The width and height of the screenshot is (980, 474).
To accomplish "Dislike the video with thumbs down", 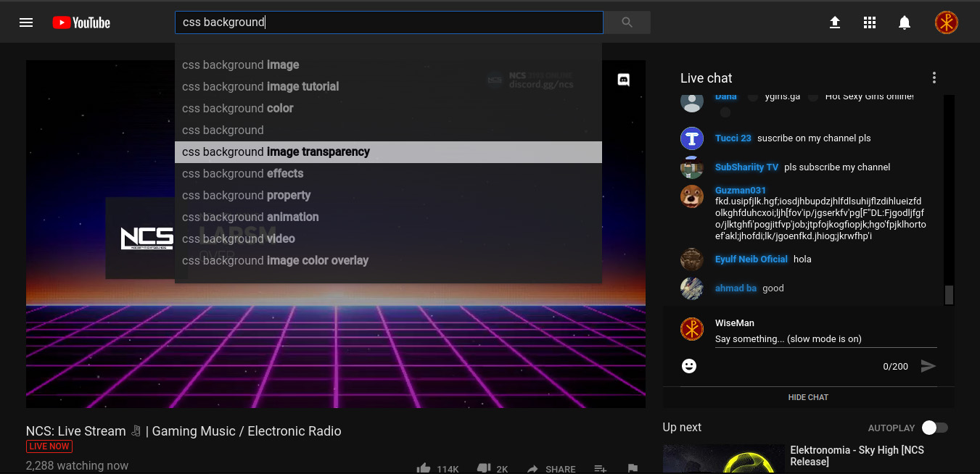I will pyautogui.click(x=483, y=468).
